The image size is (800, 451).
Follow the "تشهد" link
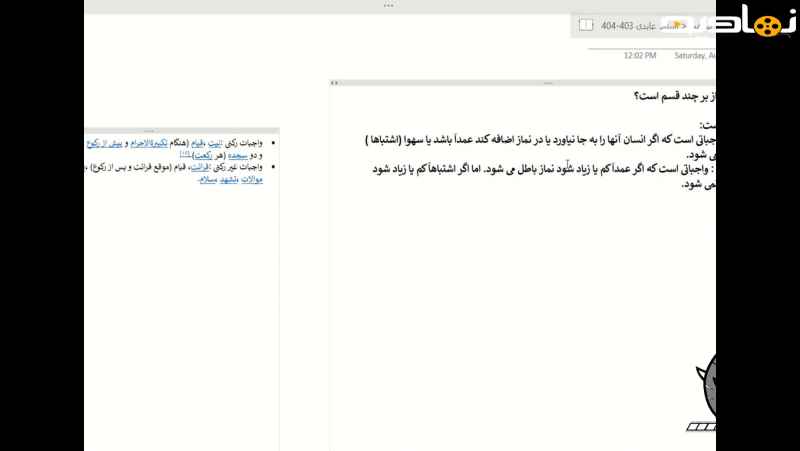tap(229, 180)
